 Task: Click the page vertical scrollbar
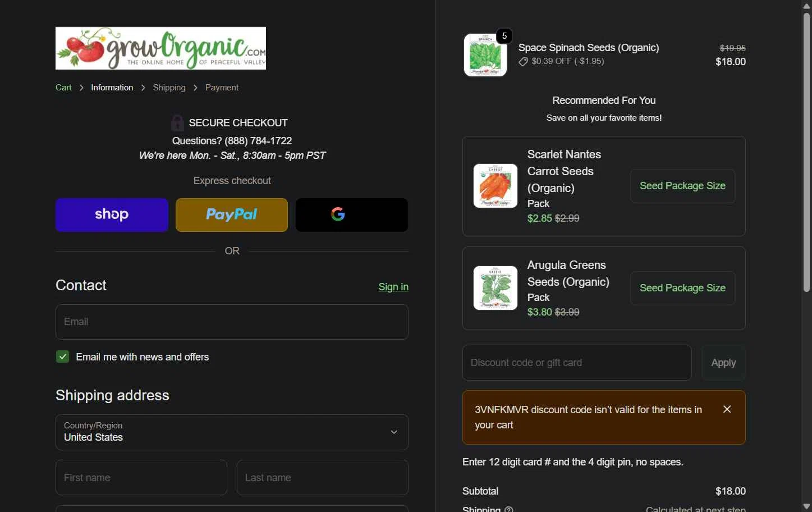(x=806, y=152)
